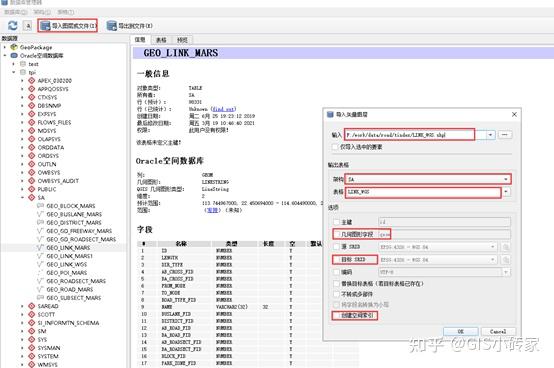554x368 pixels.
Task: Switch to the 信息 tab
Action: [x=140, y=40]
